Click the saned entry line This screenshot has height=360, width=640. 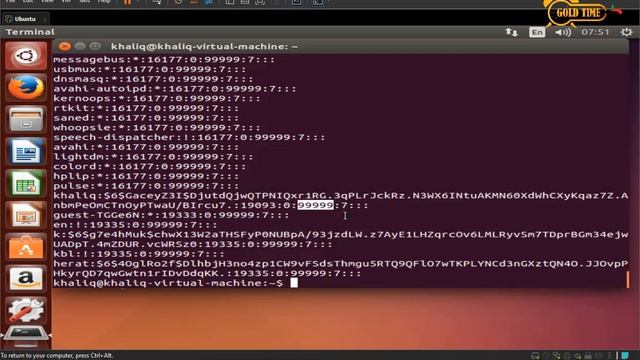click(x=146, y=118)
